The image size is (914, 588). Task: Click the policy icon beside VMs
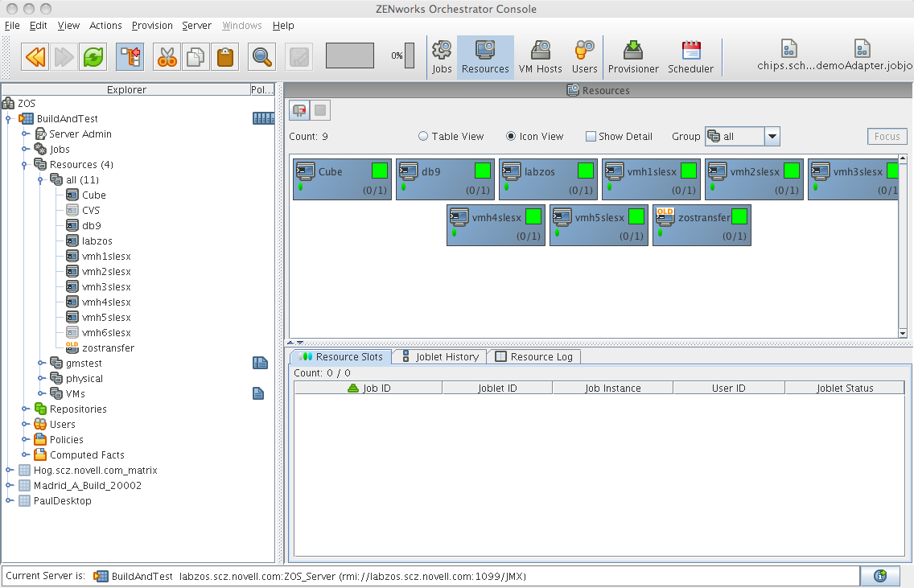tap(258, 393)
